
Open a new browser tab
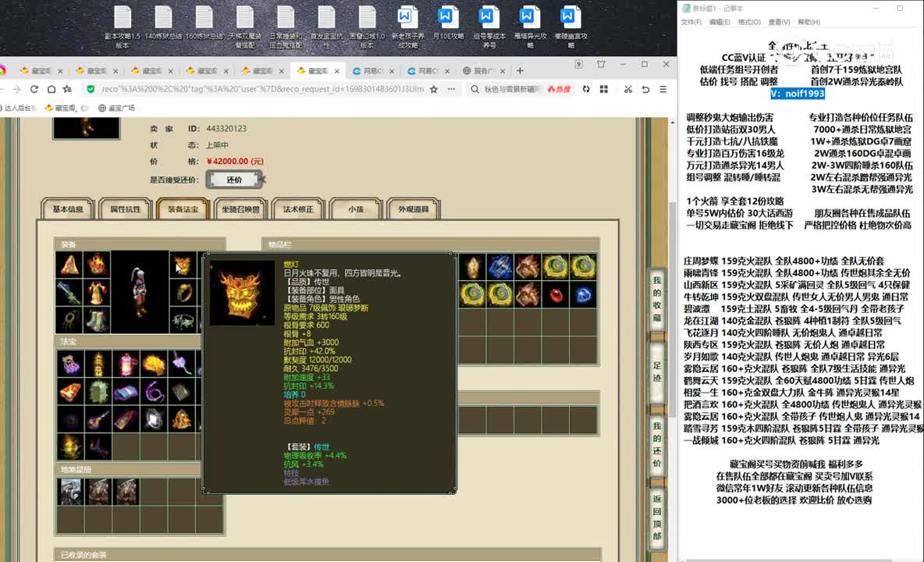coord(520,71)
